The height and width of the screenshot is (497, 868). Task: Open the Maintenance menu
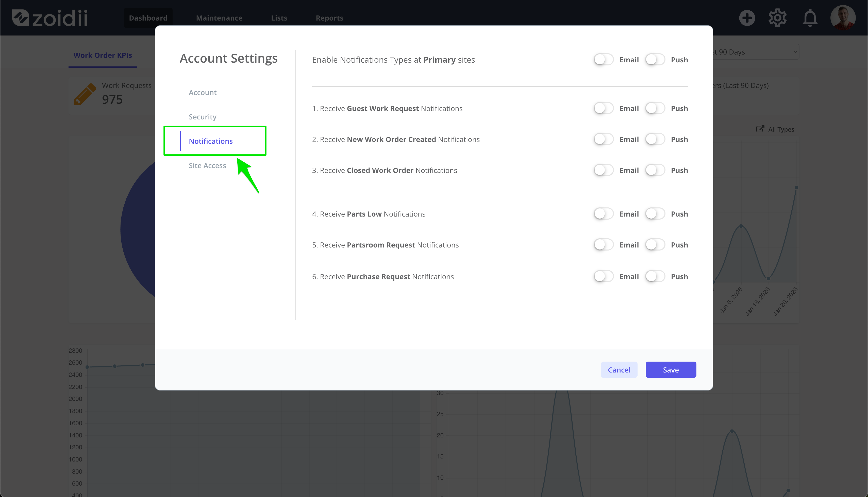[219, 18]
